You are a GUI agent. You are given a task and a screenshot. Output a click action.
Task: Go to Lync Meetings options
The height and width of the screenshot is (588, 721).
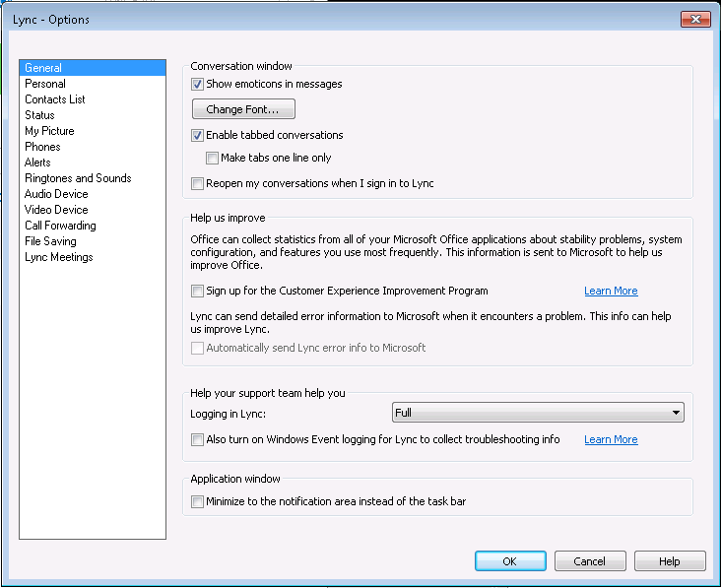(x=93, y=257)
